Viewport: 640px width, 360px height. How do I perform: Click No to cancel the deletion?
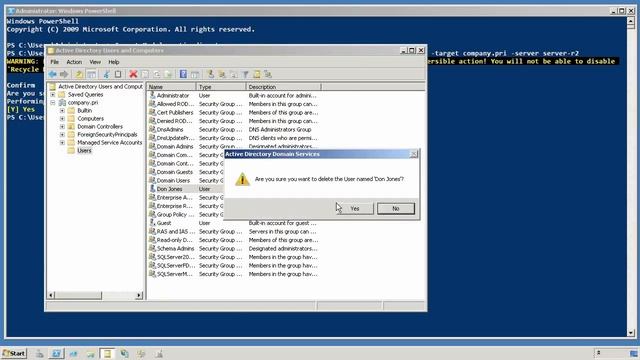[x=396, y=209]
